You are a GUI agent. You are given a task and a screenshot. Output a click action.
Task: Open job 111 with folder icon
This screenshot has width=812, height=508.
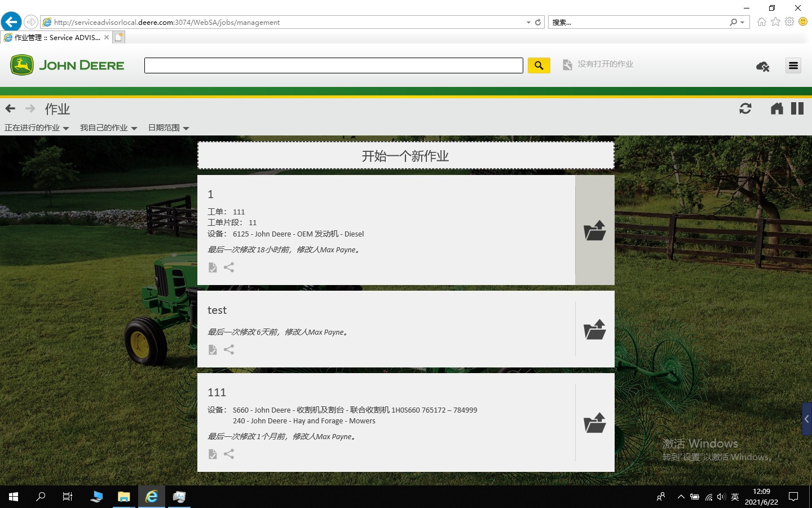point(595,423)
